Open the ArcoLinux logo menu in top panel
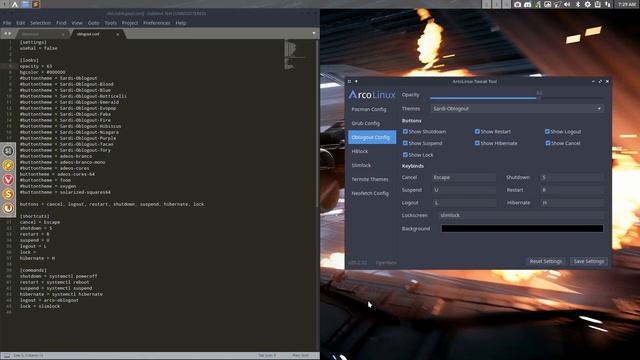 [x=15, y=4]
